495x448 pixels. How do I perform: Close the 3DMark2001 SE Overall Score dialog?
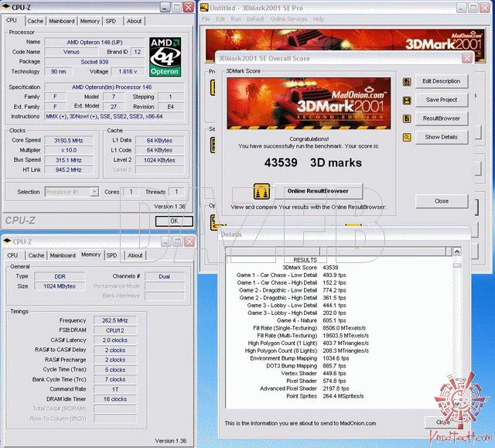coord(467,58)
